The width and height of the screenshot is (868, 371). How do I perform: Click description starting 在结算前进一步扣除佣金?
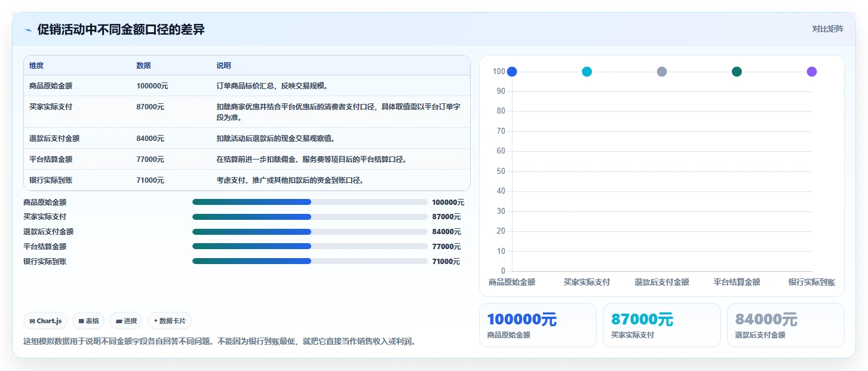[x=311, y=160]
